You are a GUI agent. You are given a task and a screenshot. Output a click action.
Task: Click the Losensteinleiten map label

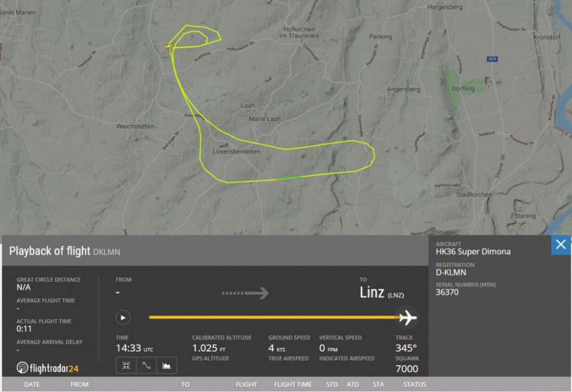click(236, 152)
